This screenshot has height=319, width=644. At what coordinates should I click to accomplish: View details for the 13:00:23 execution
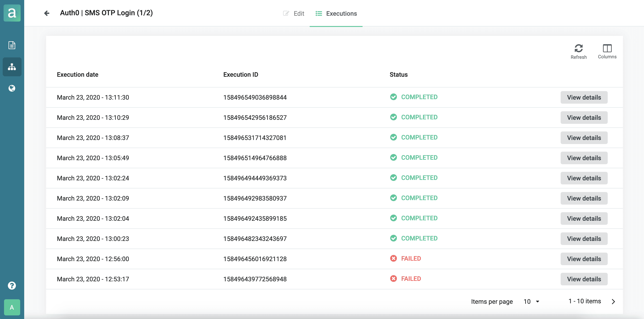pyautogui.click(x=584, y=239)
